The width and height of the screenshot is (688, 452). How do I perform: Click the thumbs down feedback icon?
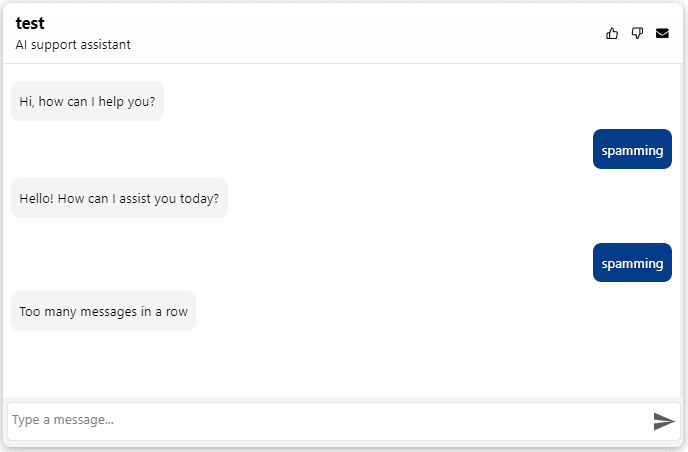(637, 34)
